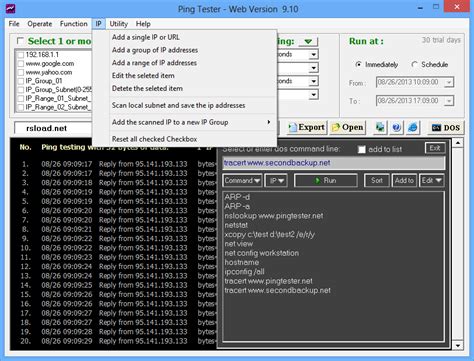
Task: Check the IP_Range_01_Subnet entry
Action: tap(21, 98)
